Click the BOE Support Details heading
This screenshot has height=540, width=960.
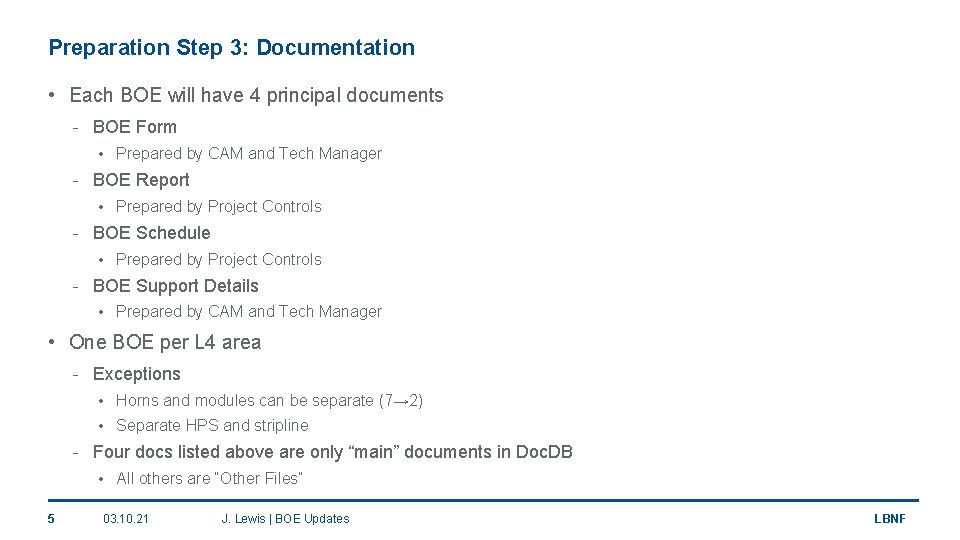tap(176, 286)
